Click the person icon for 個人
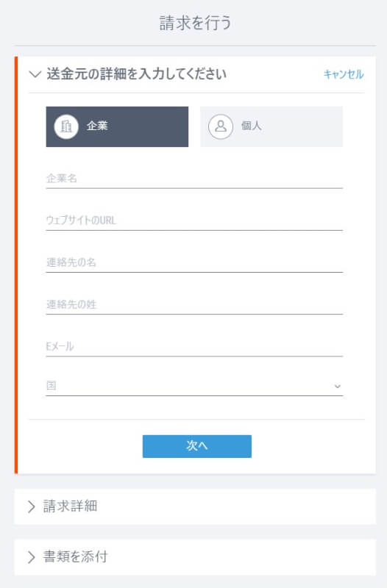The height and width of the screenshot is (588, 387). click(x=221, y=126)
